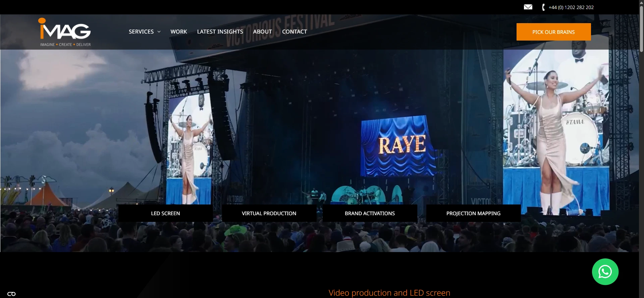Click the Pick Our Brains button
The image size is (644, 298).
[554, 32]
